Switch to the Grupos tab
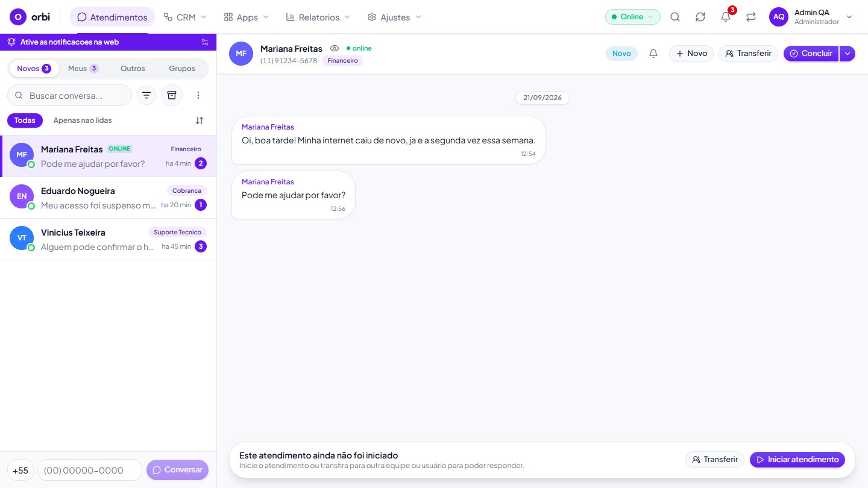 coord(182,69)
